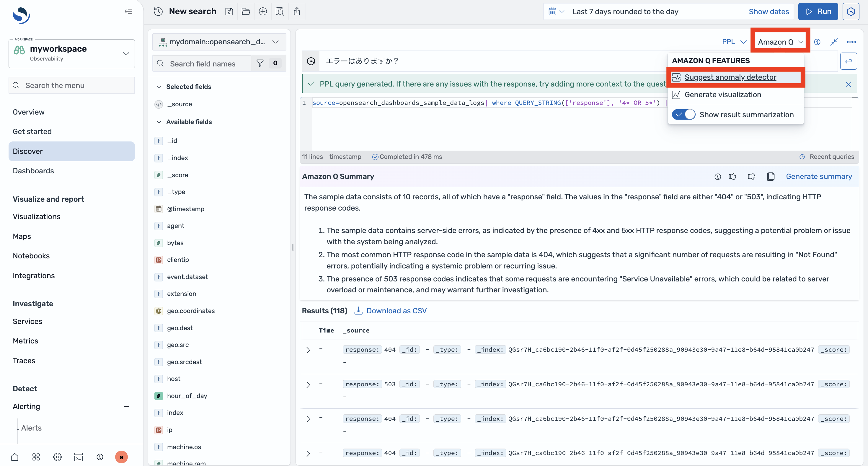Screen dimensions: 868x466
Task: Click thumbs down on Amazon Q Summary
Action: pos(751,177)
